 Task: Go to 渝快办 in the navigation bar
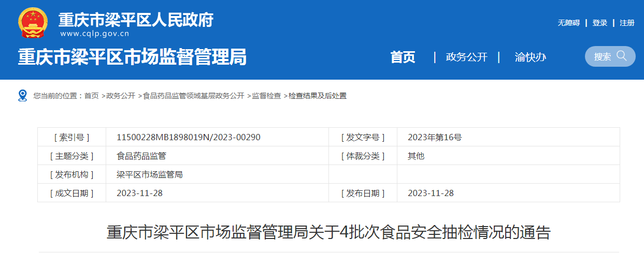tap(530, 57)
